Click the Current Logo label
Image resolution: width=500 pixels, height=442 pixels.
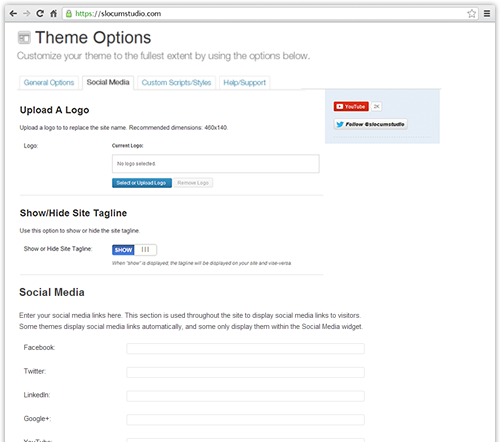click(128, 146)
